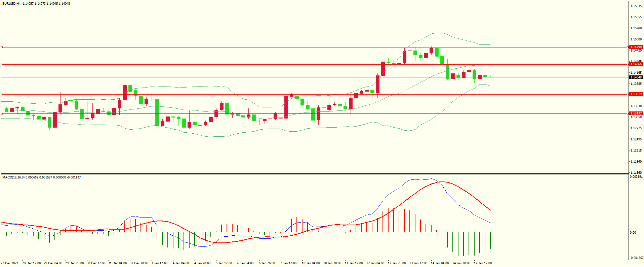Click left anchor handle of 1.14366 line
The height and width of the screenshot is (267, 644).
point(2,64)
